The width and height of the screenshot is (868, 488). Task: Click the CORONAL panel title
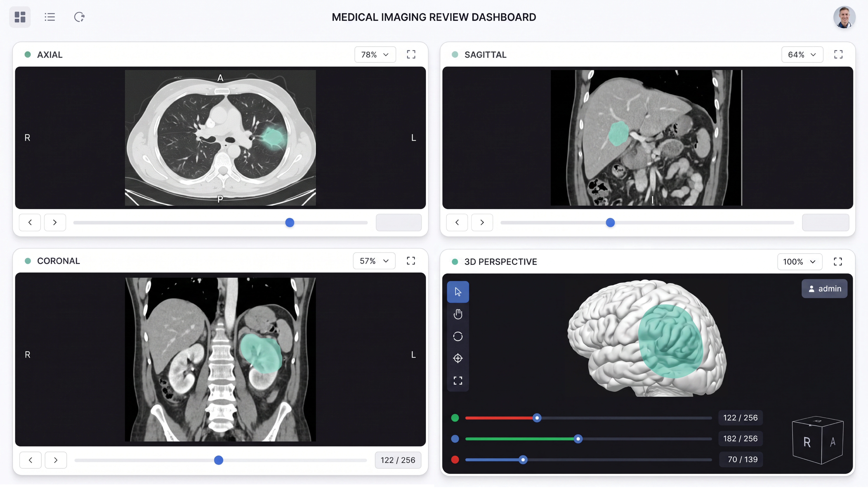pyautogui.click(x=59, y=261)
